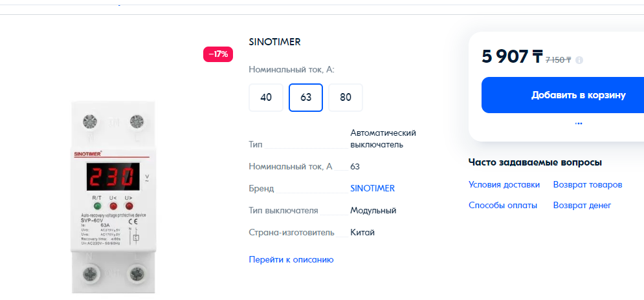The image size is (644, 300).
Task: Select the 63 A current option
Action: (x=306, y=98)
